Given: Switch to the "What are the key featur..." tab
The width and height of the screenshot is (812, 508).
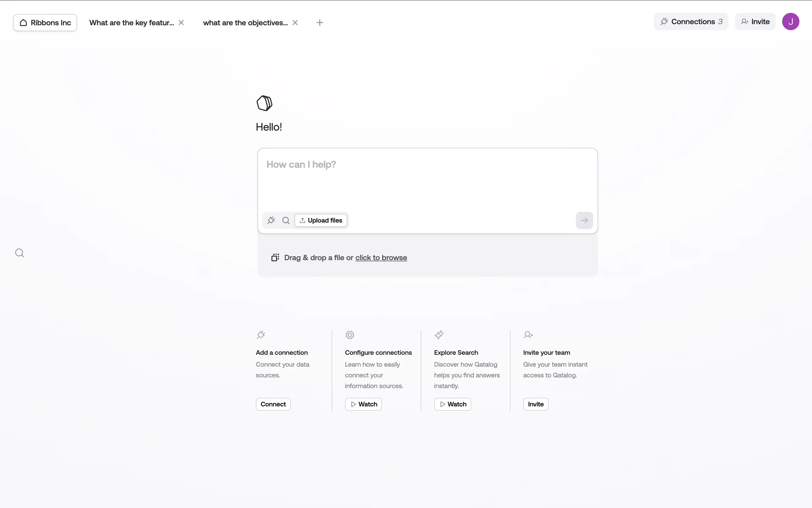Looking at the screenshot, I should pos(132,23).
